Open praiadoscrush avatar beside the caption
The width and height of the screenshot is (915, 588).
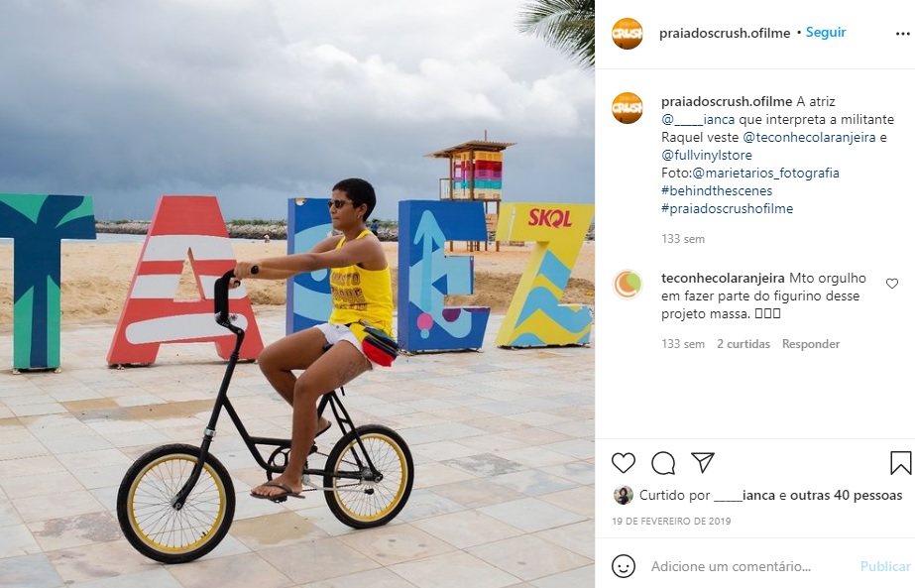tap(628, 108)
